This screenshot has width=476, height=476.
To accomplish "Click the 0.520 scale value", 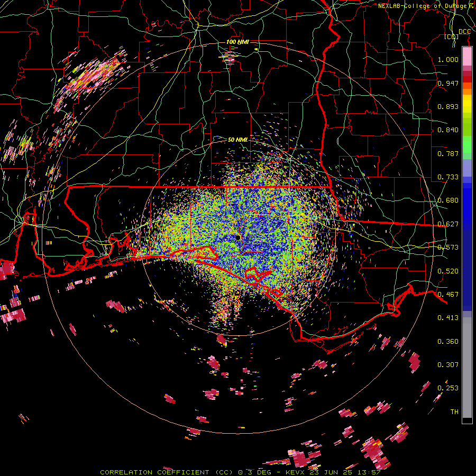I will pos(448,271).
